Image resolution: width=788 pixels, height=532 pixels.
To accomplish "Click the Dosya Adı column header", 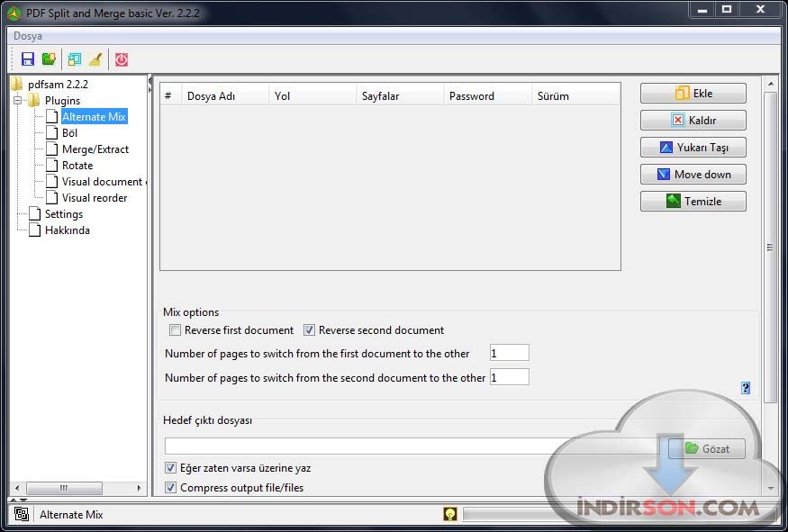I will (x=225, y=96).
